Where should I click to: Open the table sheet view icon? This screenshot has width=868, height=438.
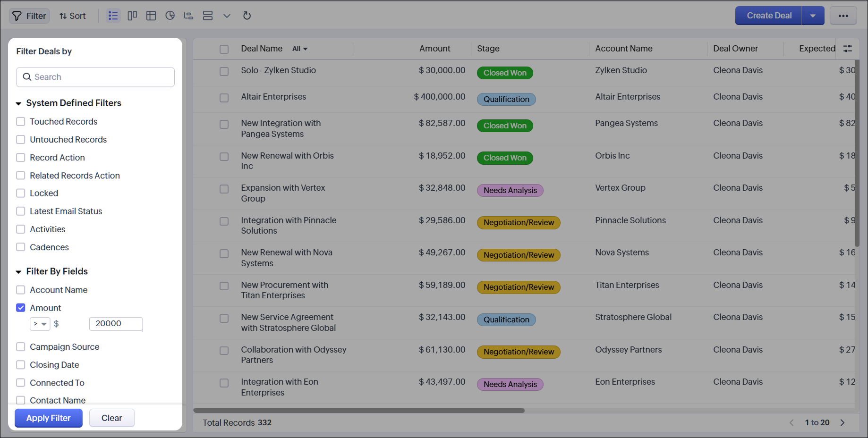(151, 16)
